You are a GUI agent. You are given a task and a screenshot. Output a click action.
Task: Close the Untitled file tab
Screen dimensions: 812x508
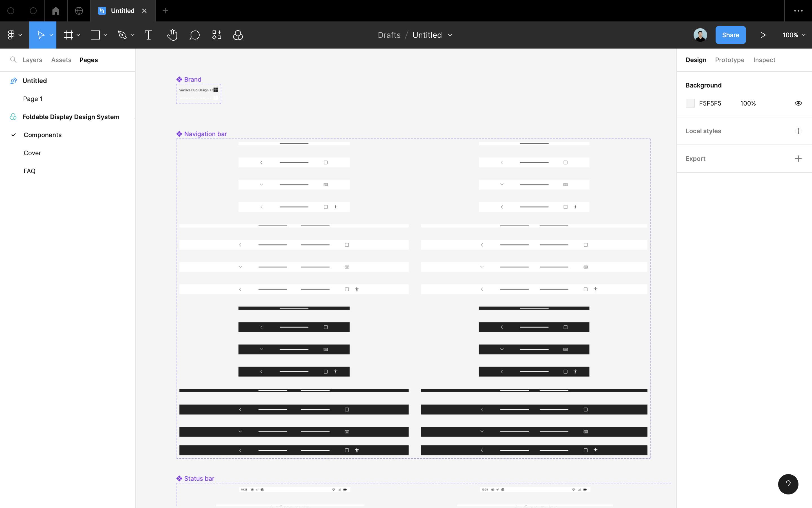[144, 11]
